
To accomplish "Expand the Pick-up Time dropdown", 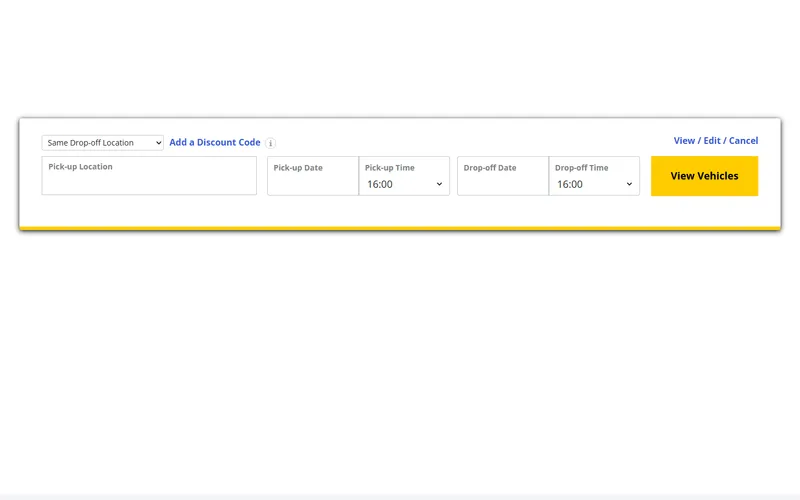I will (x=404, y=176).
